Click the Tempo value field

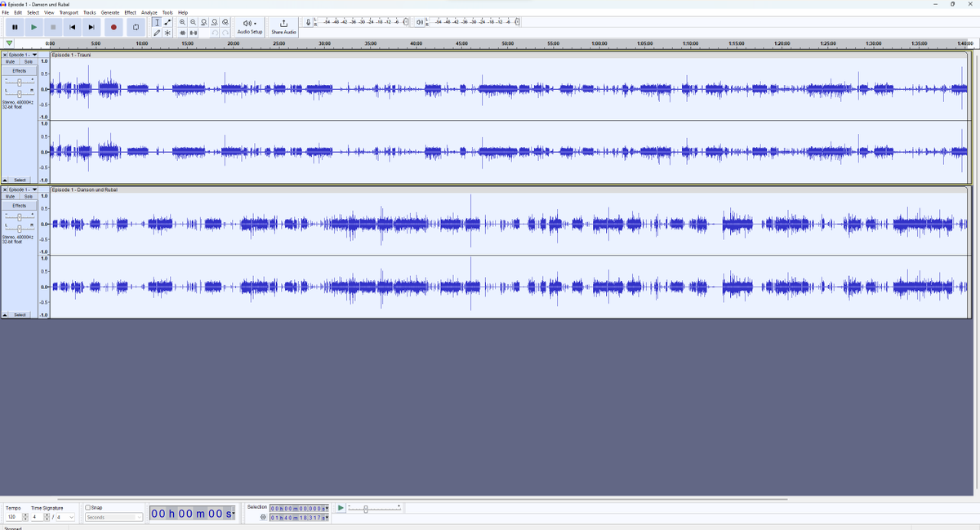tap(13, 517)
